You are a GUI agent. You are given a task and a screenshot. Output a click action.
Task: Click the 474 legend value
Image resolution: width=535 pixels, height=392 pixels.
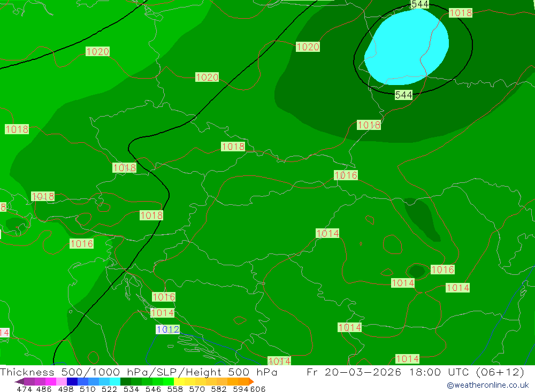point(24,389)
